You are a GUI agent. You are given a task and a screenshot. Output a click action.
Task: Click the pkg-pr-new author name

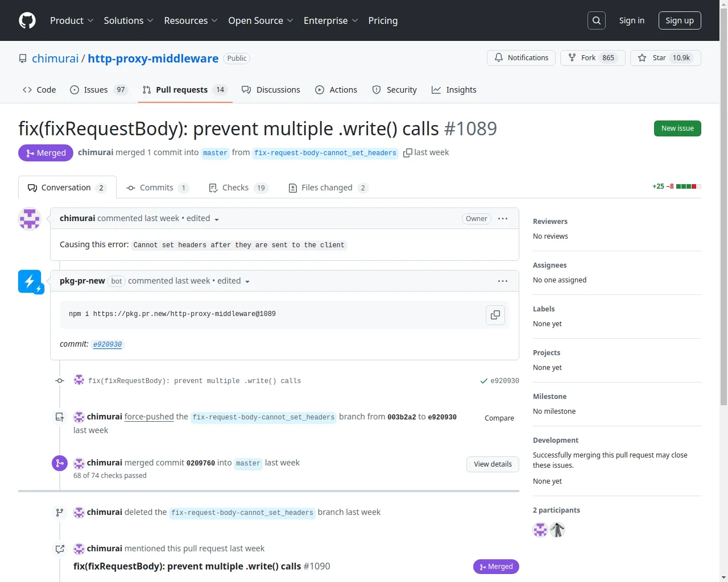pyautogui.click(x=82, y=281)
